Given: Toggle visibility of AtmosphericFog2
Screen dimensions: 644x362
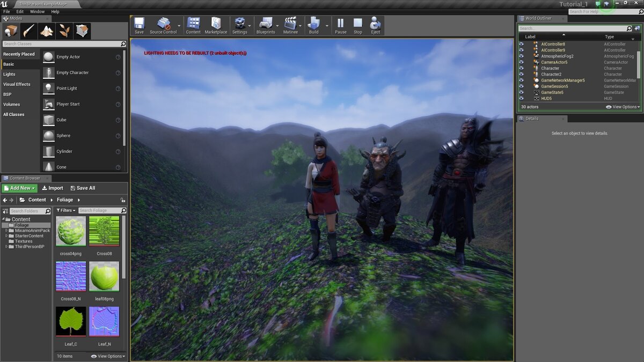Looking at the screenshot, I should (521, 56).
